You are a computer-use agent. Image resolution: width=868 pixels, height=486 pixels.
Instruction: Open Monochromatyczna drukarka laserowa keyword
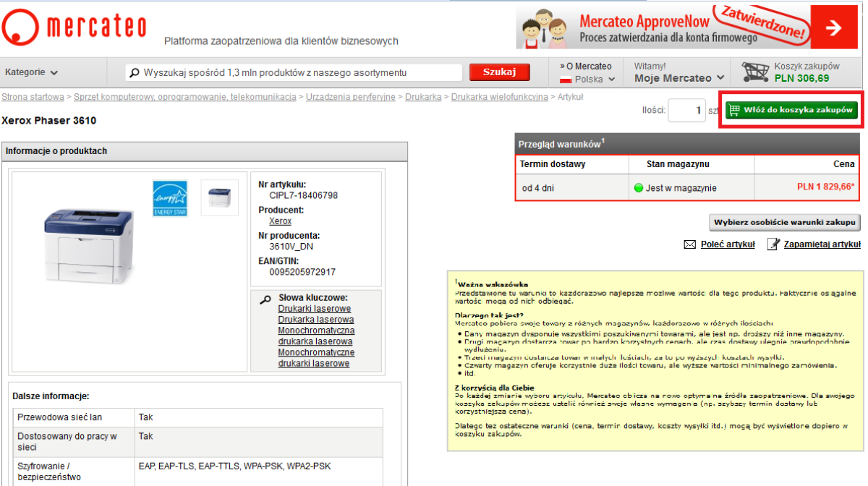tap(316, 336)
